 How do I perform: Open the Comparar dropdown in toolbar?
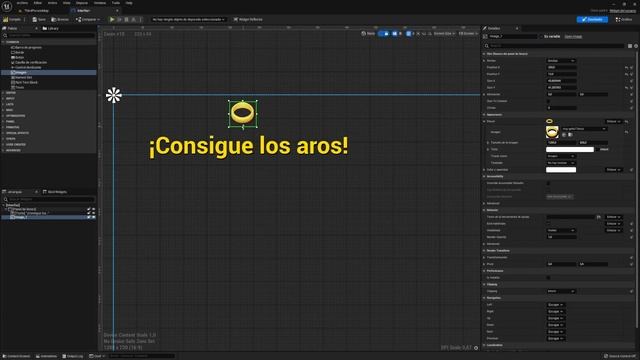coord(87,19)
